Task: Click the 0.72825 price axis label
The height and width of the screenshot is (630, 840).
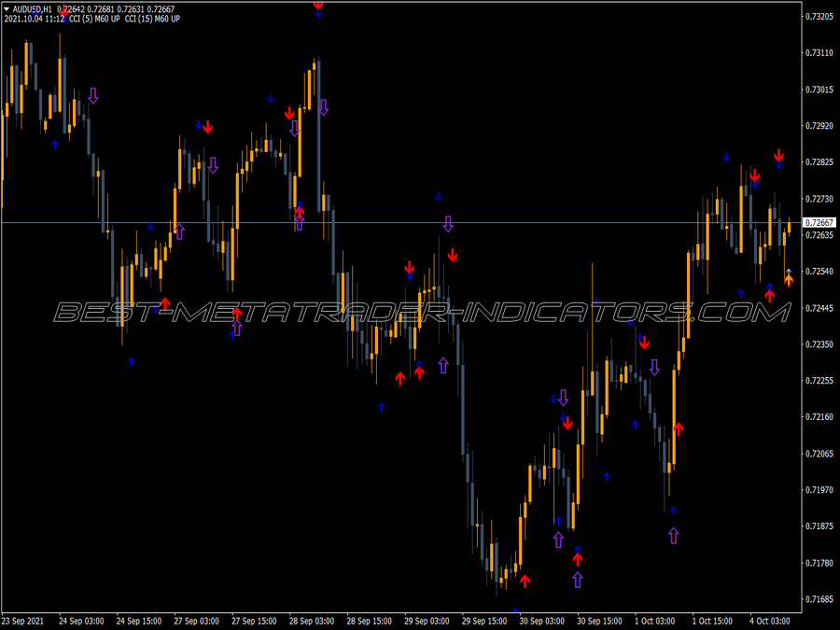Action: click(x=819, y=162)
